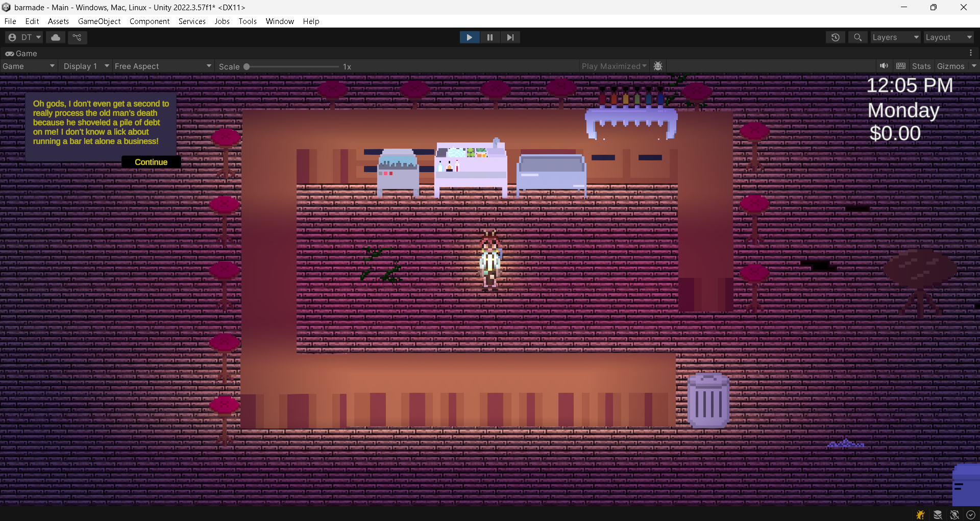980x521 pixels.
Task: Open the File menu
Action: [10, 21]
